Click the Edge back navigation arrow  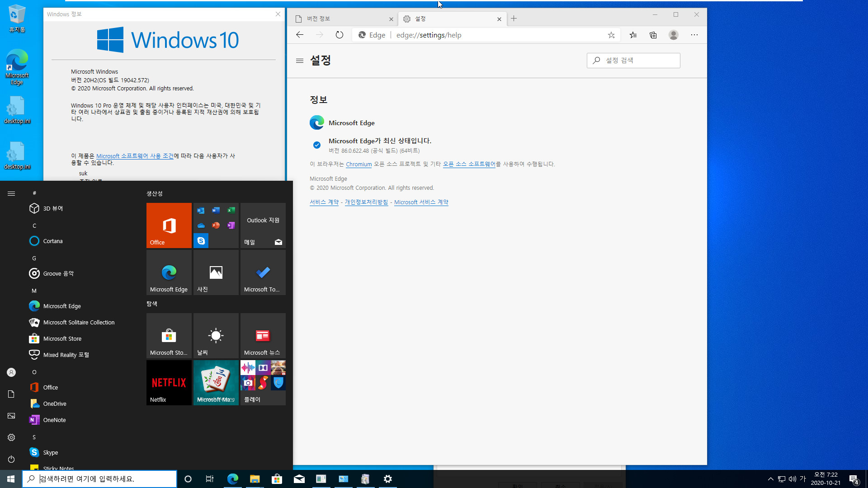coord(300,35)
